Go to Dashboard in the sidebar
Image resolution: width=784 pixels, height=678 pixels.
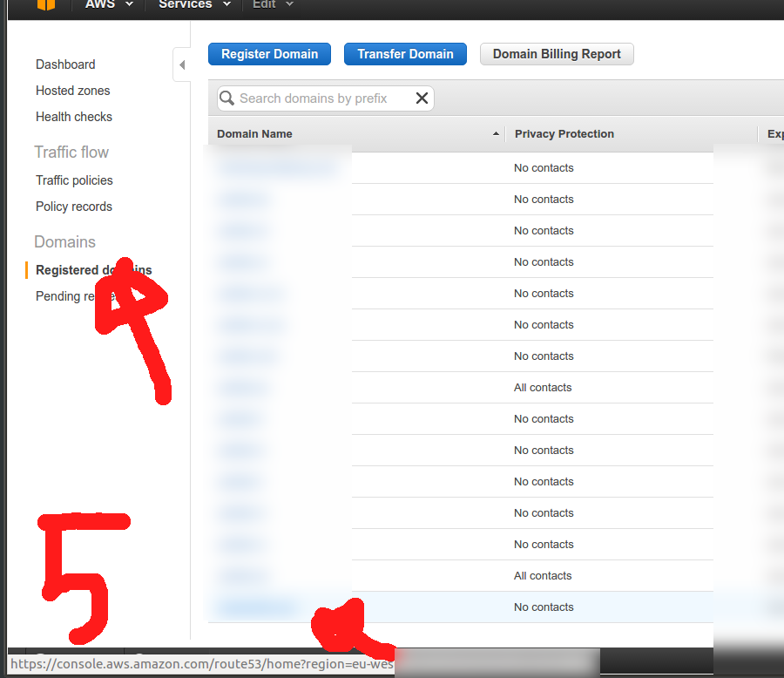tap(65, 64)
